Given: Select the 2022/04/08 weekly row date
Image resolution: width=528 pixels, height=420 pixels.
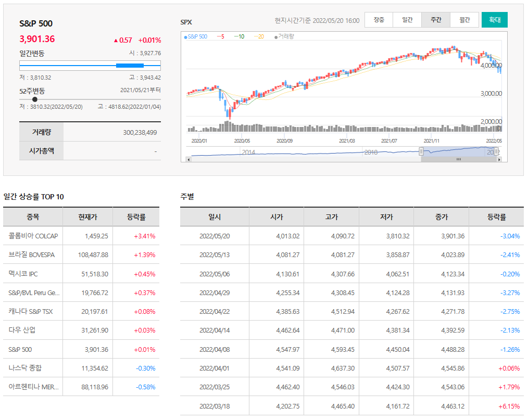Looking at the screenshot, I should (215, 350).
